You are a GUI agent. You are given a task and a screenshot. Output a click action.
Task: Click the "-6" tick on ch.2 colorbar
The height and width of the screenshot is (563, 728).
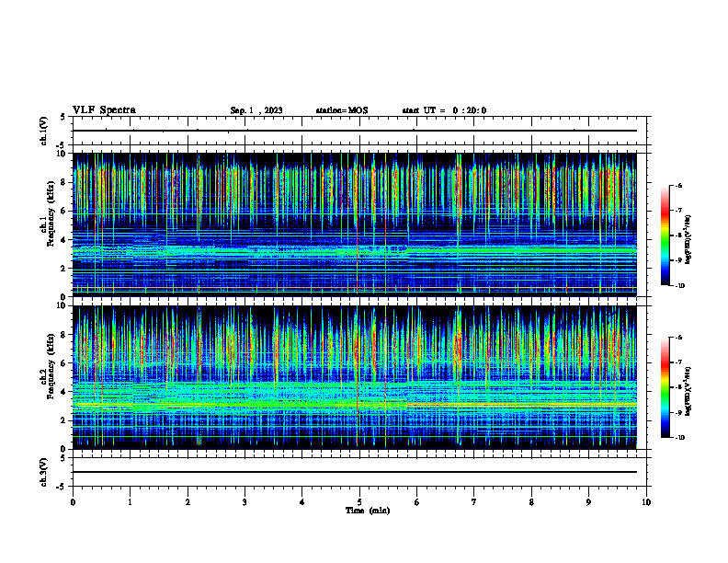[x=678, y=338]
